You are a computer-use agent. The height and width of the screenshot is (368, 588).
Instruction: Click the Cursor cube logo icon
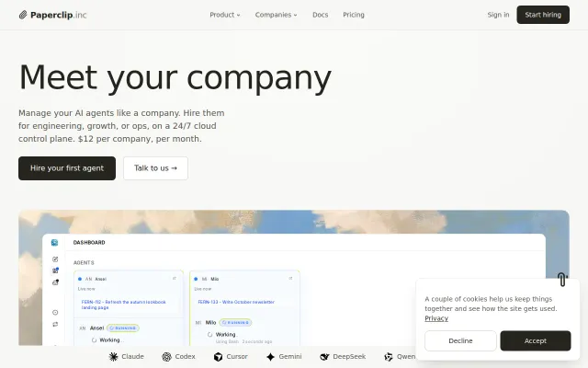(x=218, y=357)
